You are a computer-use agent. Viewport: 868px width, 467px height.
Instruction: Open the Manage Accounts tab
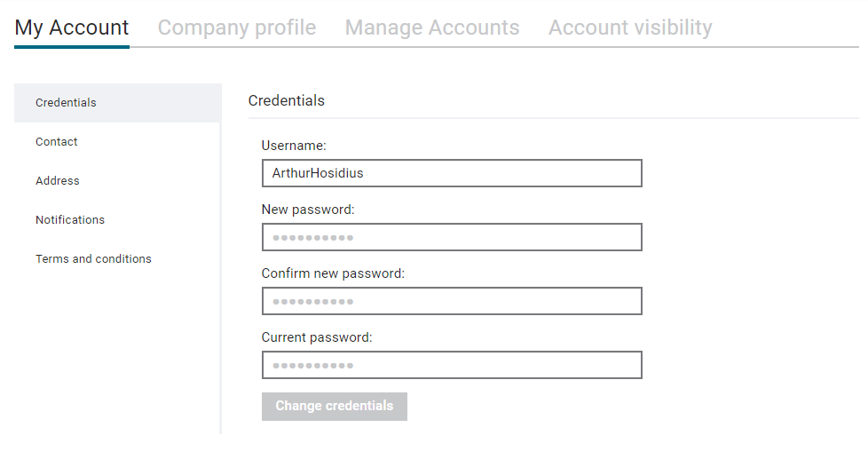tap(432, 28)
